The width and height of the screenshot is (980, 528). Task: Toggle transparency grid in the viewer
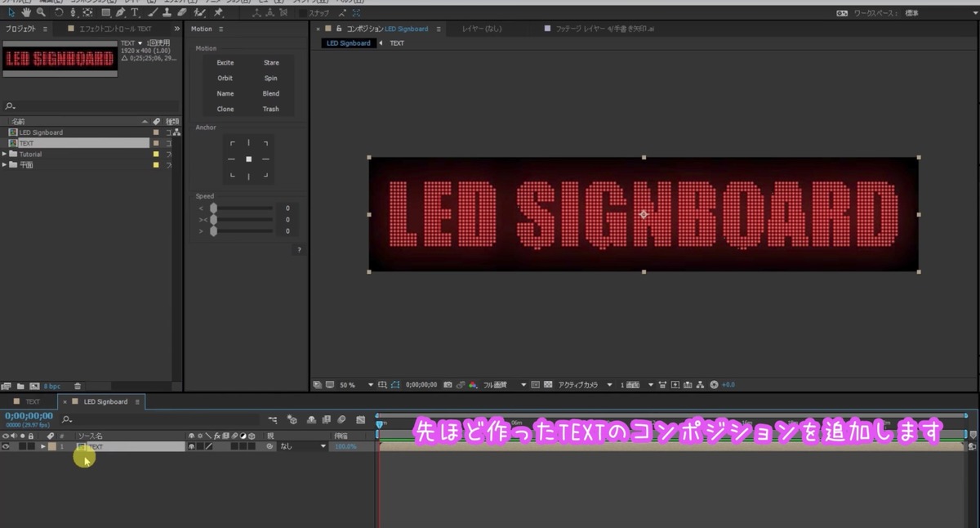[547, 384]
